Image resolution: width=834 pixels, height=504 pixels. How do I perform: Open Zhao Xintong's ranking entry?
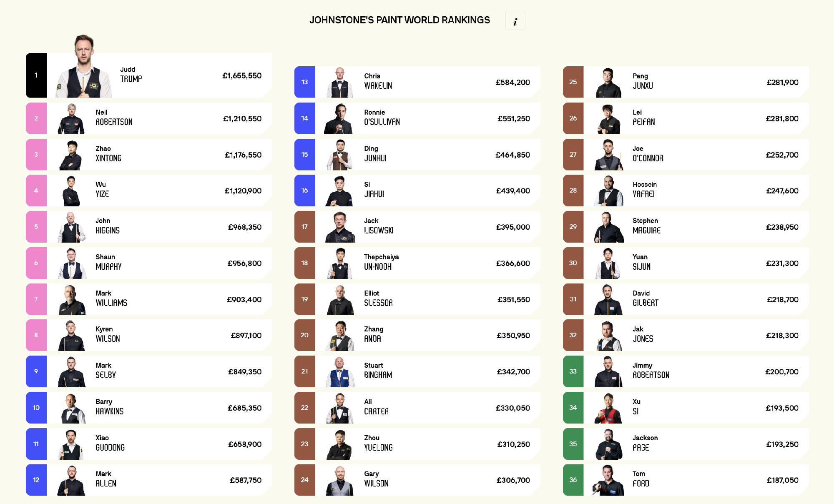(x=149, y=155)
